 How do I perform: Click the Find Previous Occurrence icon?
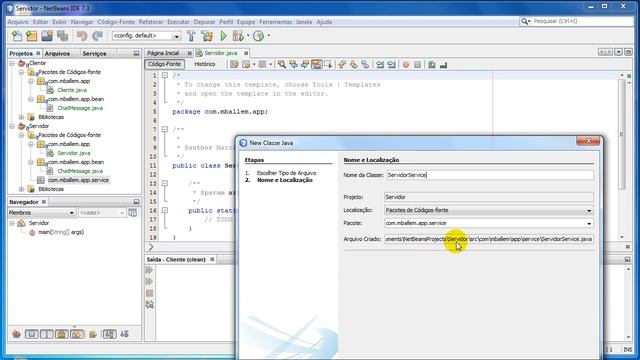pyautogui.click(x=293, y=64)
